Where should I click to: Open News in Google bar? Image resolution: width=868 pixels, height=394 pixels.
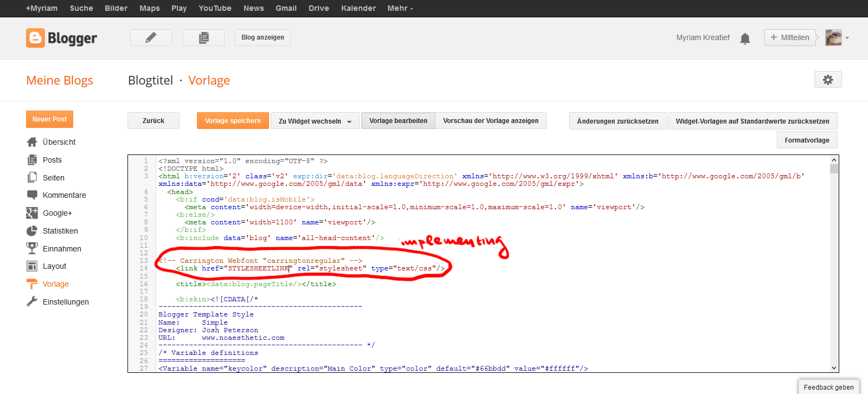click(254, 8)
